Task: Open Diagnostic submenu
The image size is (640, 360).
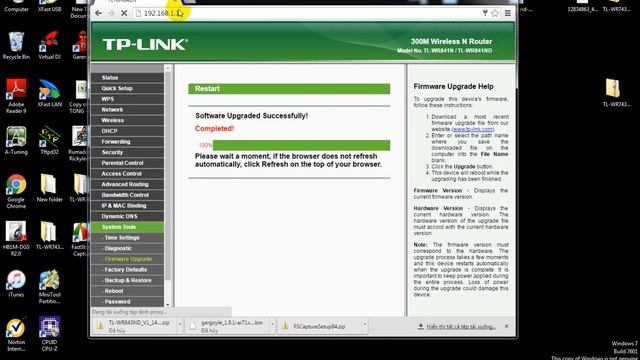Action: tap(127, 248)
